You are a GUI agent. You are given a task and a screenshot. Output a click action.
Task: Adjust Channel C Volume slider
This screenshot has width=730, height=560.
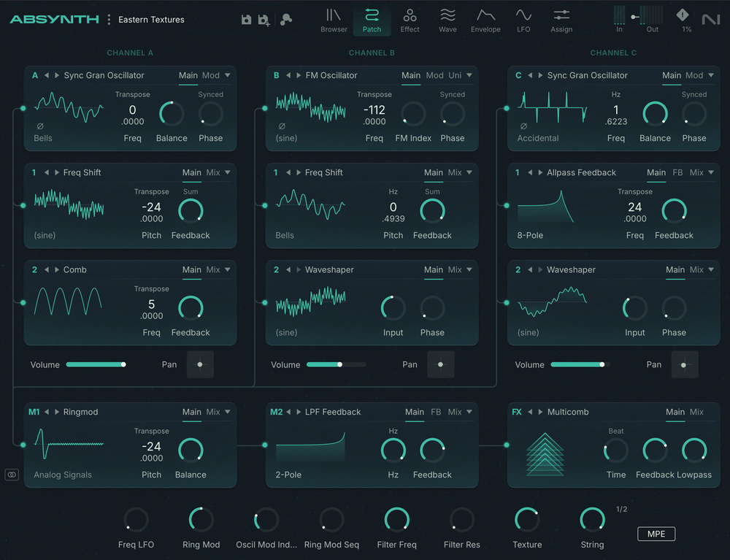[x=580, y=364]
